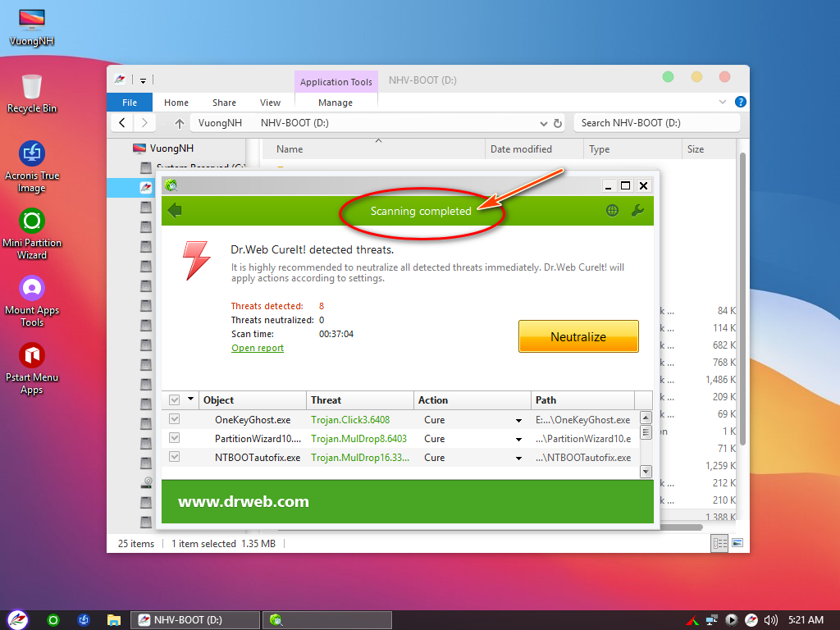Viewport: 840px width, 630px height.
Task: Click the media player tray icon
Action: (731, 620)
